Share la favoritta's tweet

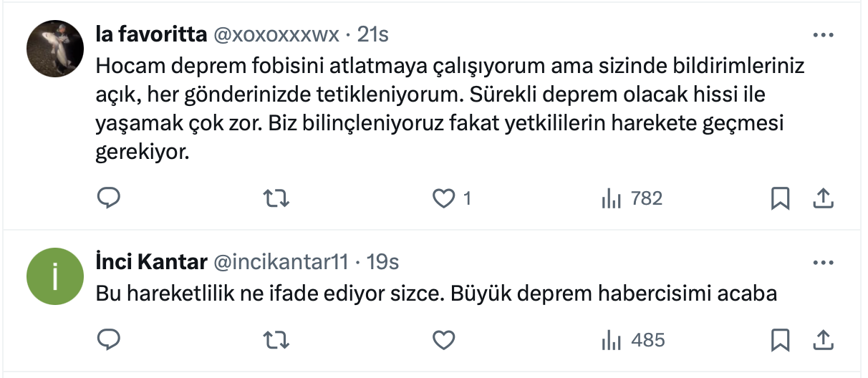[x=824, y=198]
